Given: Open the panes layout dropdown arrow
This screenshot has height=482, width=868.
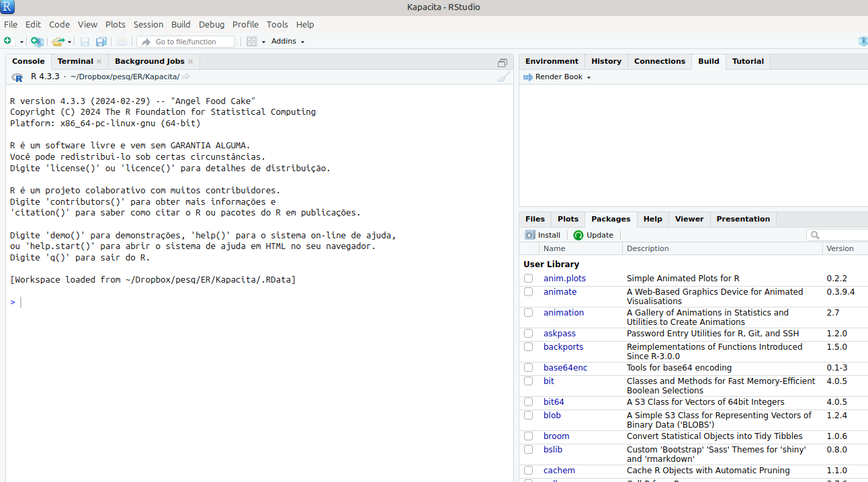Looking at the screenshot, I should 263,42.
